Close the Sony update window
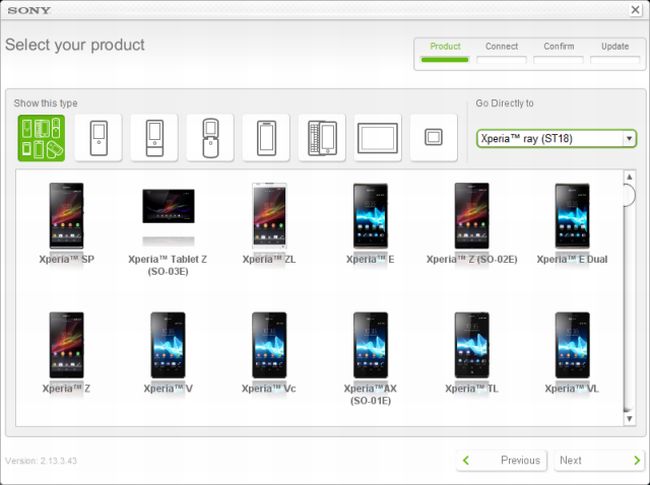Screen dimensions: 650x485 635,10
